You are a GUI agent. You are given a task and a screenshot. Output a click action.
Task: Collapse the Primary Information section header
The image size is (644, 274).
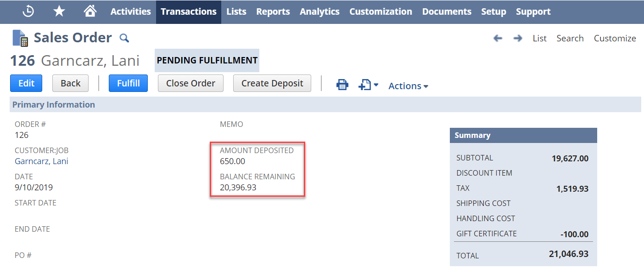[x=325, y=104]
